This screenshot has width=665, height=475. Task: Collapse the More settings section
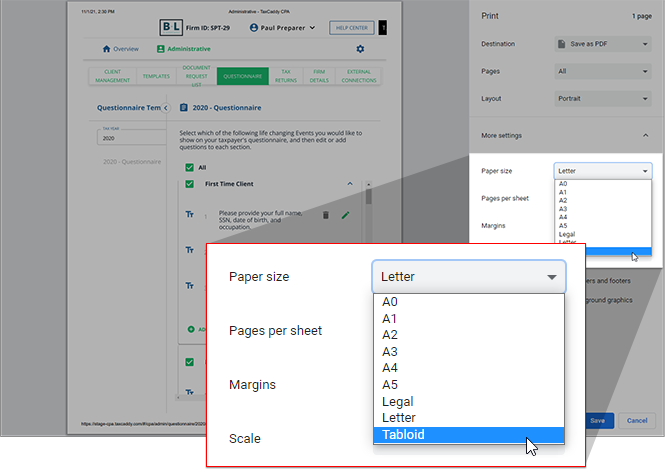point(645,135)
